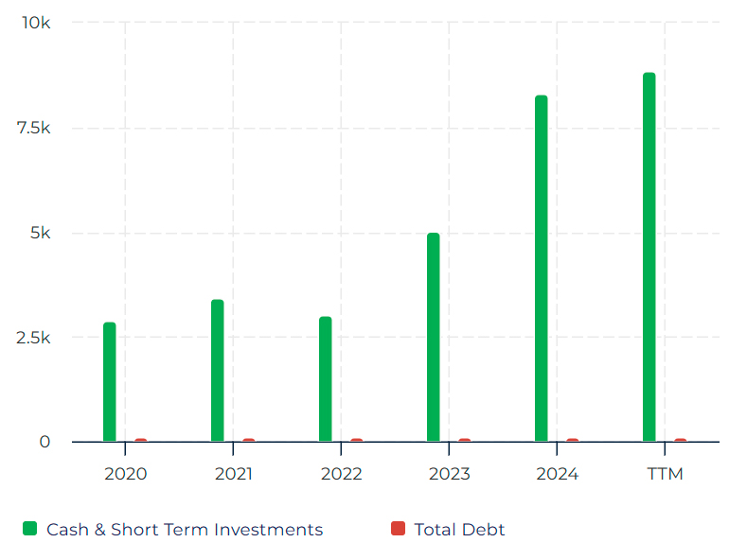This screenshot has width=747, height=560.
Task: Click the 10k y-axis label
Action: (36, 23)
